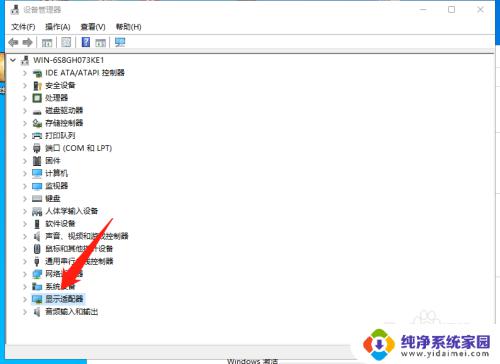
Task: Select the WIN-6S8GH073KE1 computer name
Action: click(x=69, y=60)
